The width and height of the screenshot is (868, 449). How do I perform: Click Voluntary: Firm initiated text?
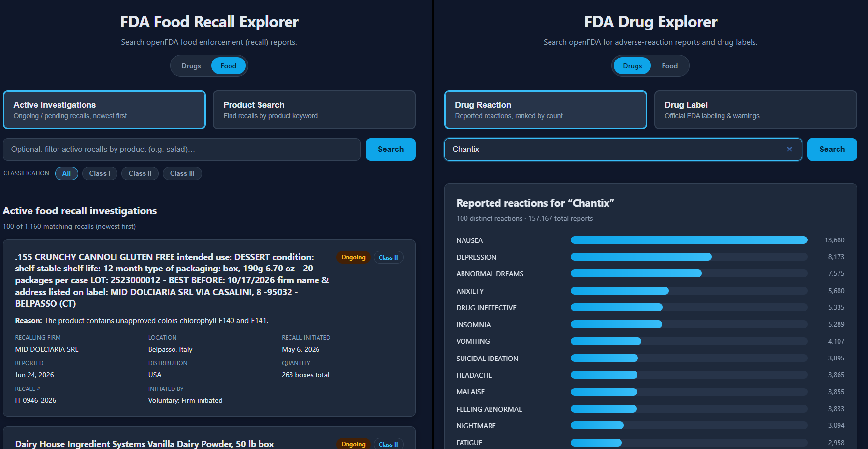coord(185,400)
